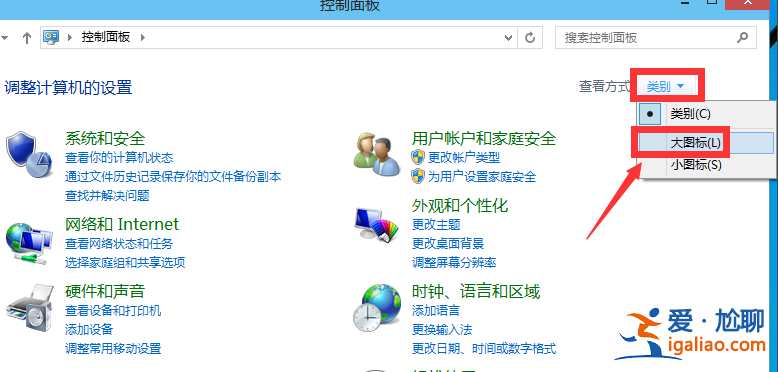The image size is (778, 372).
Task: Open the recent locations dropdown arrow
Action: point(4,38)
